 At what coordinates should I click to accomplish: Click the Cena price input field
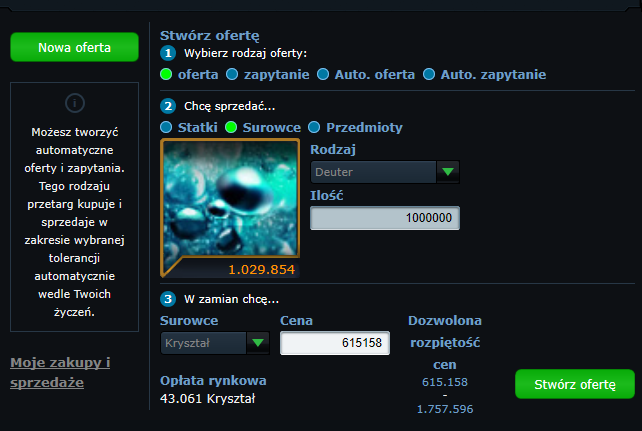335,343
